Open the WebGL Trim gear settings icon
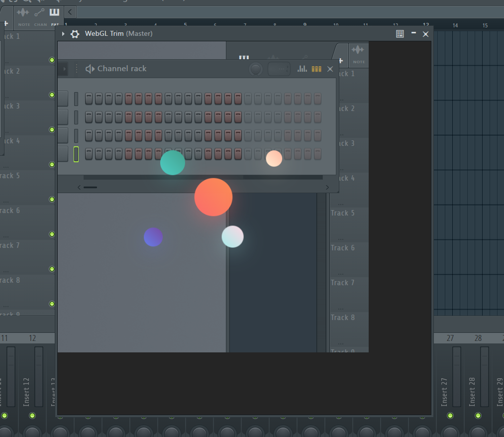Viewport: 504px width, 437px height. pos(75,34)
